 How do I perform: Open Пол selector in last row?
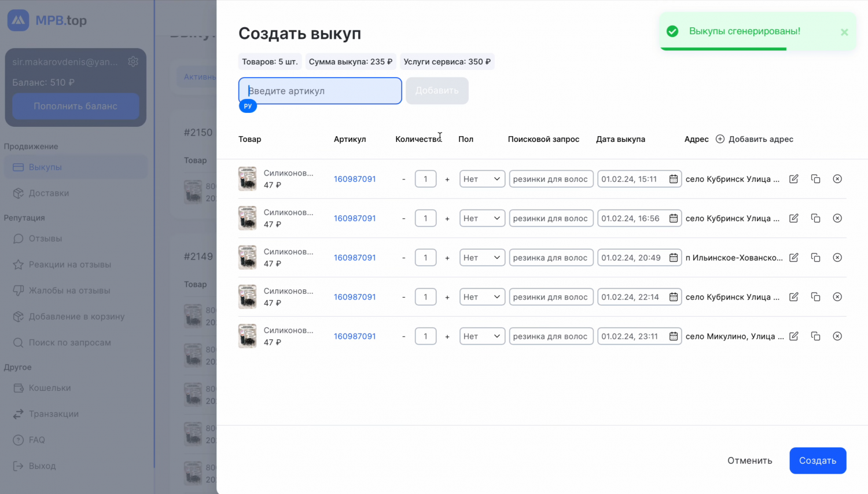coord(482,336)
